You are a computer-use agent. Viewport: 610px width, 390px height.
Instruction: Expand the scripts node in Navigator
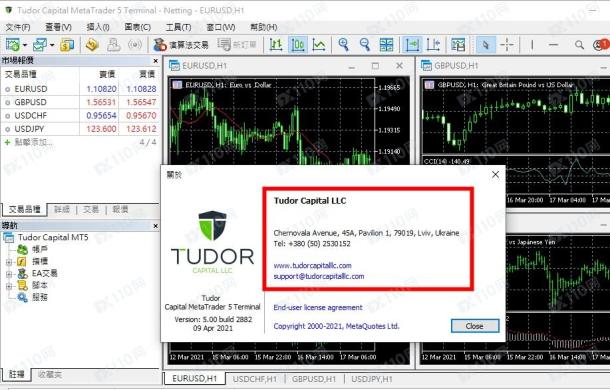9,286
